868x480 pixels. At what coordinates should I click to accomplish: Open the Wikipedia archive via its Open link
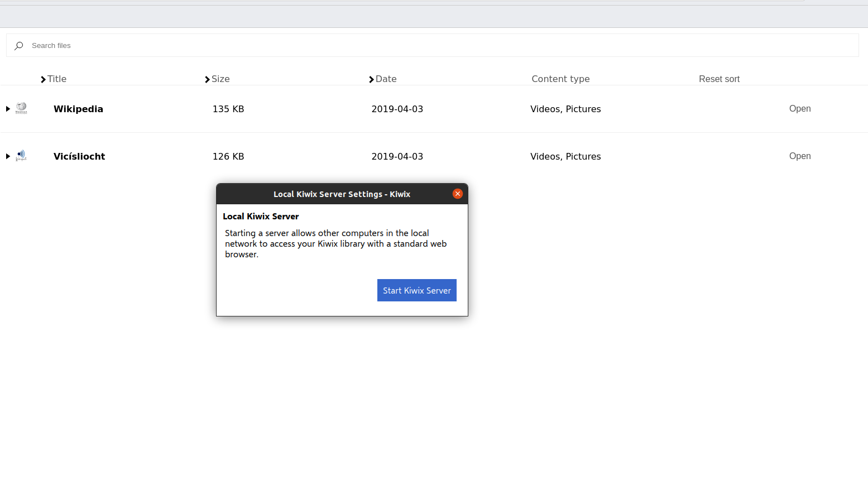click(x=800, y=108)
